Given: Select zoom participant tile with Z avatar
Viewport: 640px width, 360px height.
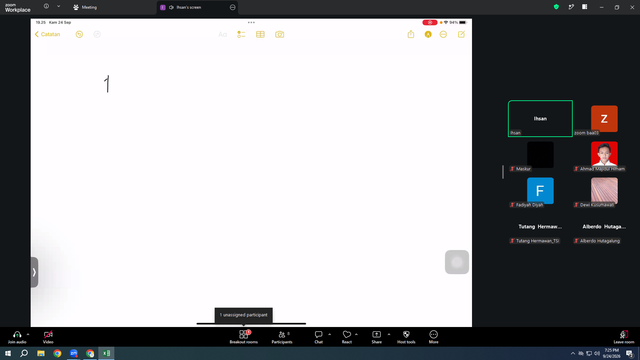Looking at the screenshot, I should pos(604,119).
